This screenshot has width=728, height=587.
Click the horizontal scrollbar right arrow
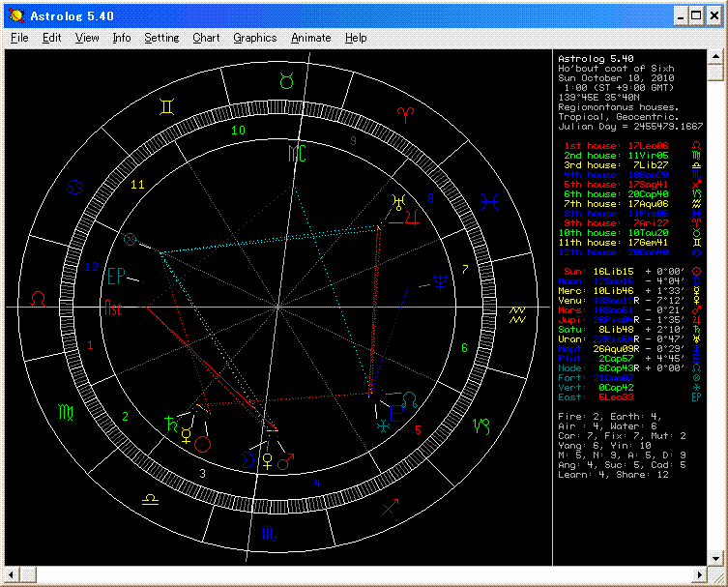click(699, 573)
